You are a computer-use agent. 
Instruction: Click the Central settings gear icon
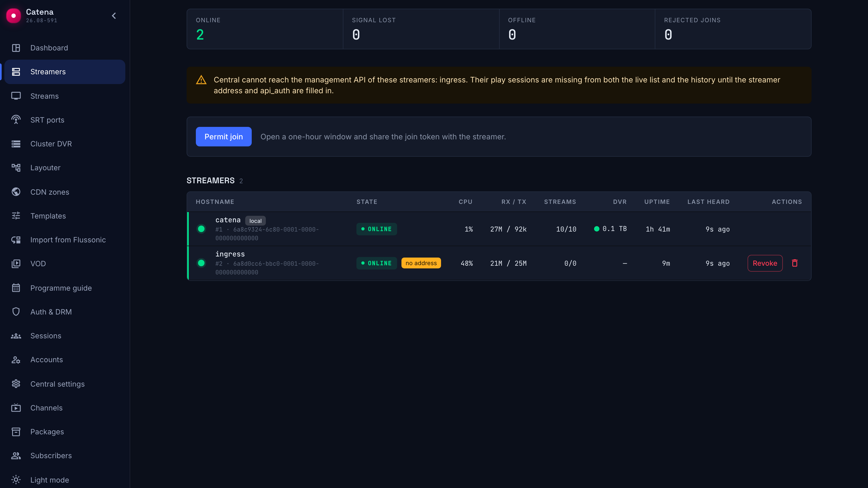[16, 384]
